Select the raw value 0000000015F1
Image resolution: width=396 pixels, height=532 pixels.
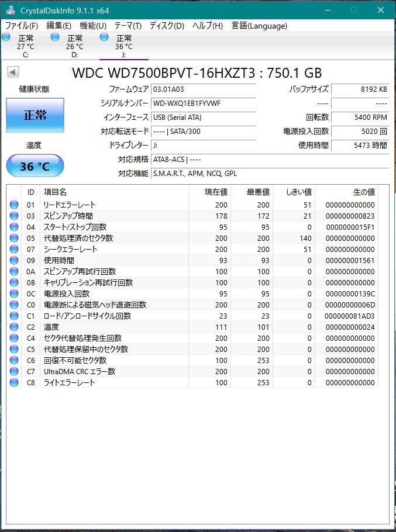pyautogui.click(x=350, y=227)
